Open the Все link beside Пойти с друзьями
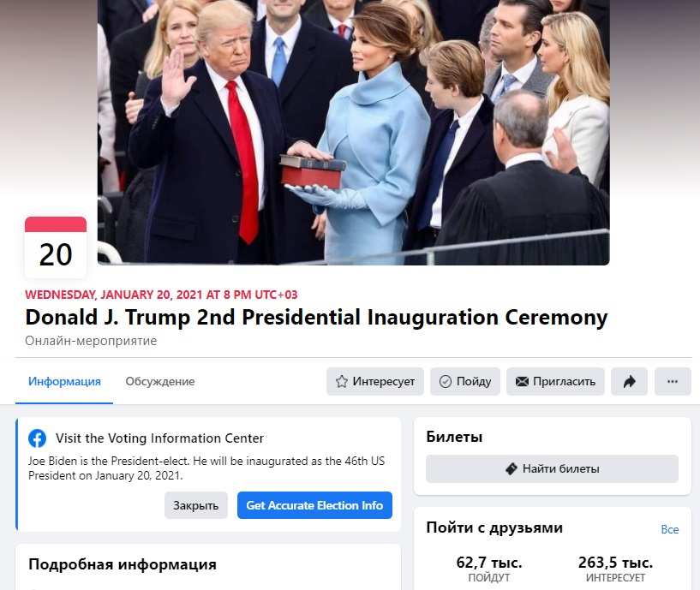 (670, 529)
